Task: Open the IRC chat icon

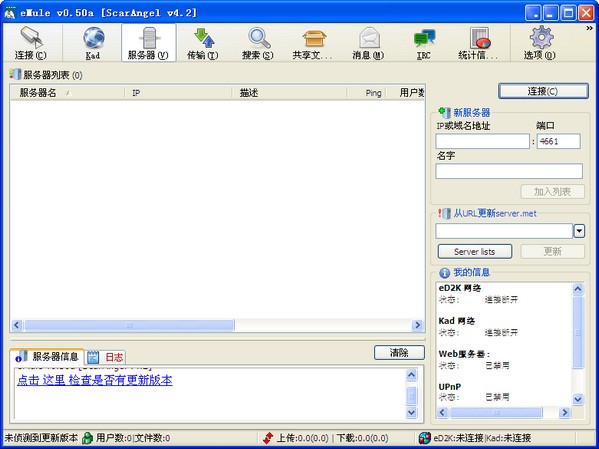Action: pyautogui.click(x=423, y=43)
